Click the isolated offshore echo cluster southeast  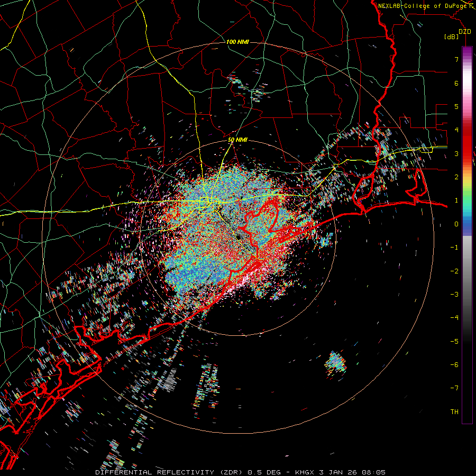coord(335,364)
